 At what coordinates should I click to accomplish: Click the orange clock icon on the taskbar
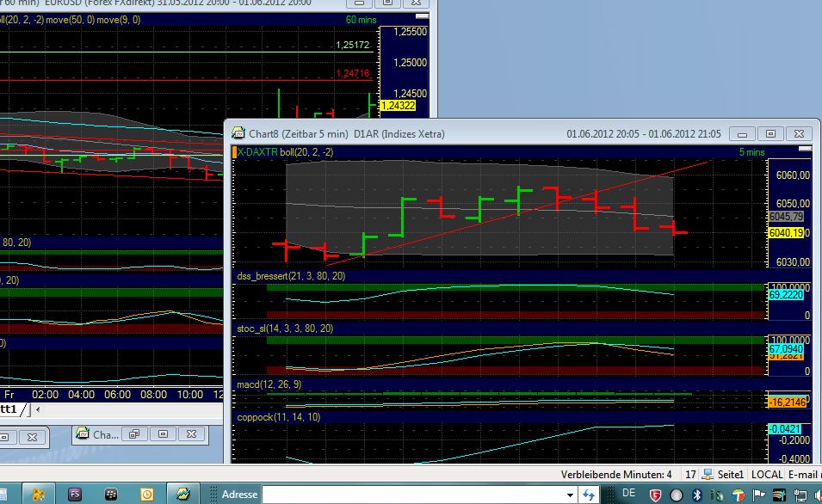click(x=145, y=495)
